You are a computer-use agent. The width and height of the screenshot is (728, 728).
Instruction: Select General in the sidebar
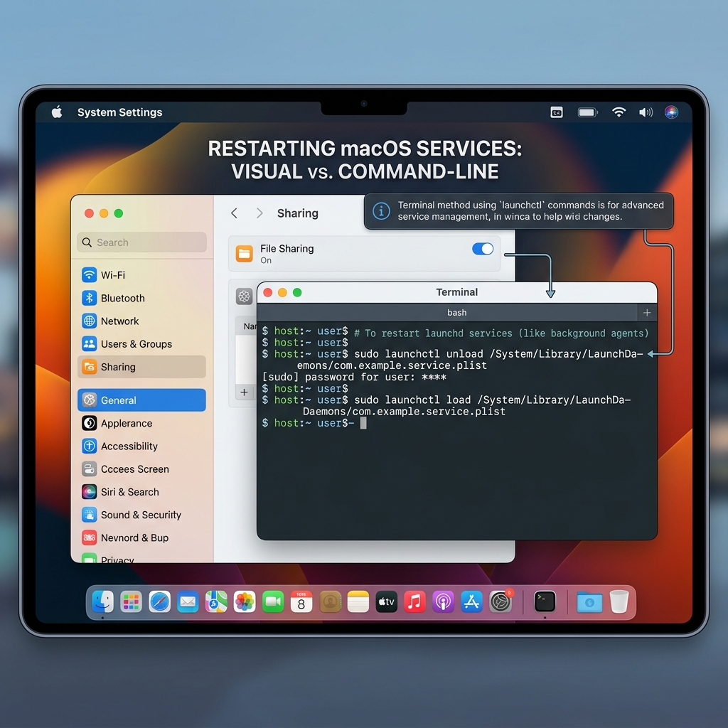[x=141, y=400]
